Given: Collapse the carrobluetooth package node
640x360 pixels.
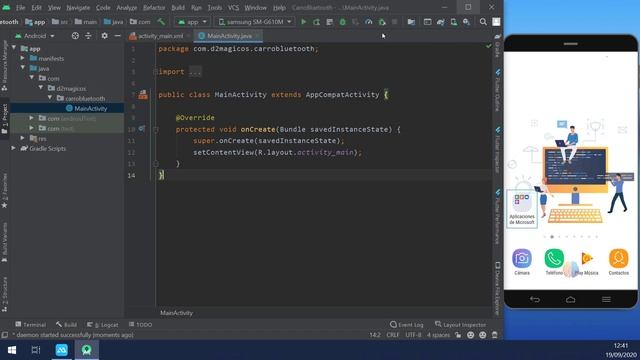Looking at the screenshot, I should (50, 98).
